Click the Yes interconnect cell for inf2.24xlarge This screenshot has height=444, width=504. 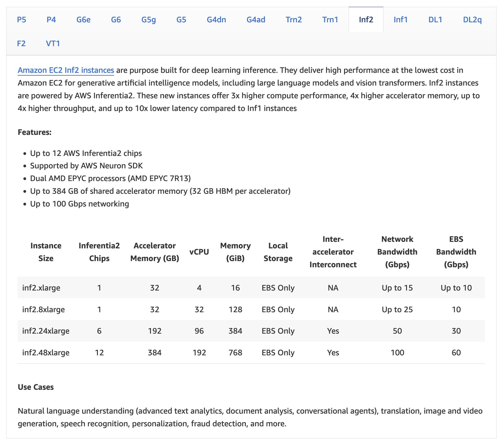pos(333,331)
